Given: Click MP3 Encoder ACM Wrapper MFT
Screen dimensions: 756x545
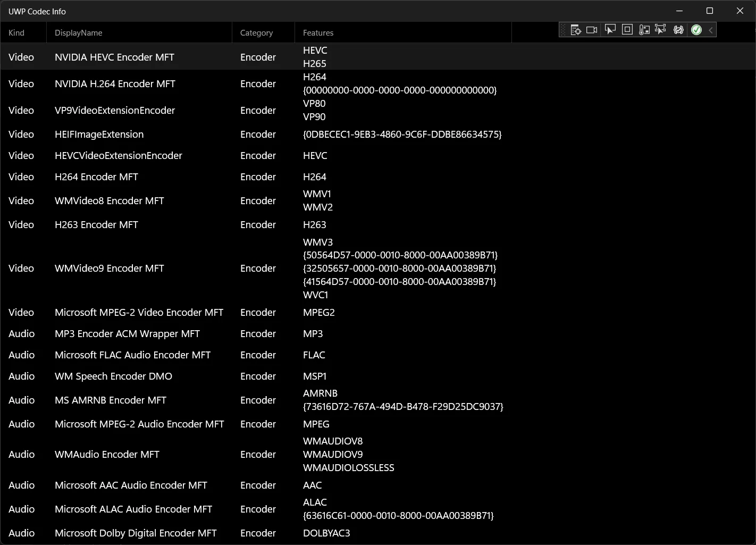Looking at the screenshot, I should pyautogui.click(x=127, y=333).
